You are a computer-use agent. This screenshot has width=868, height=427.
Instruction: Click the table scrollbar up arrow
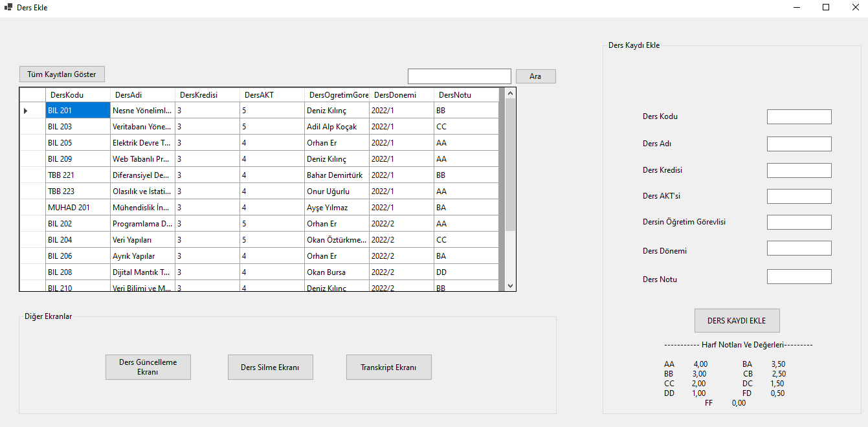(x=510, y=93)
